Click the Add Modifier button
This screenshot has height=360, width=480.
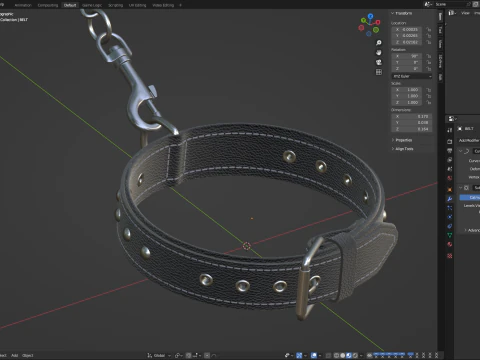tap(469, 140)
